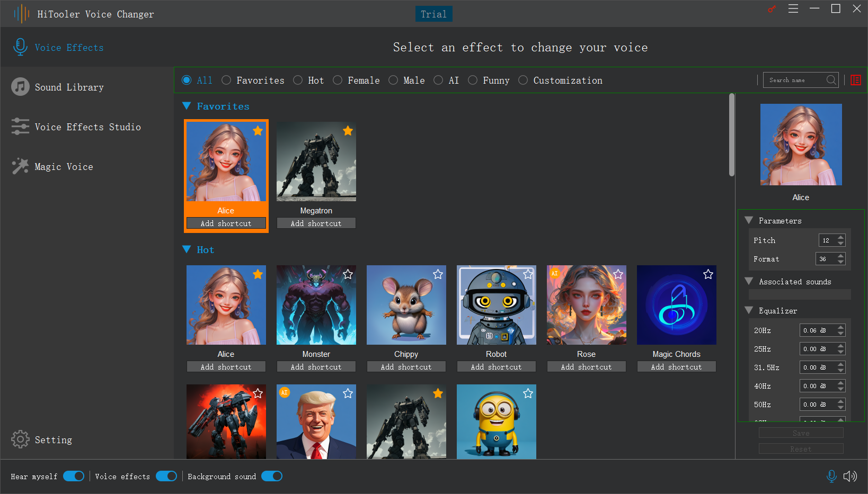Add shortcut for Favorites Megatron
Image resolution: width=868 pixels, height=494 pixels.
coord(316,223)
